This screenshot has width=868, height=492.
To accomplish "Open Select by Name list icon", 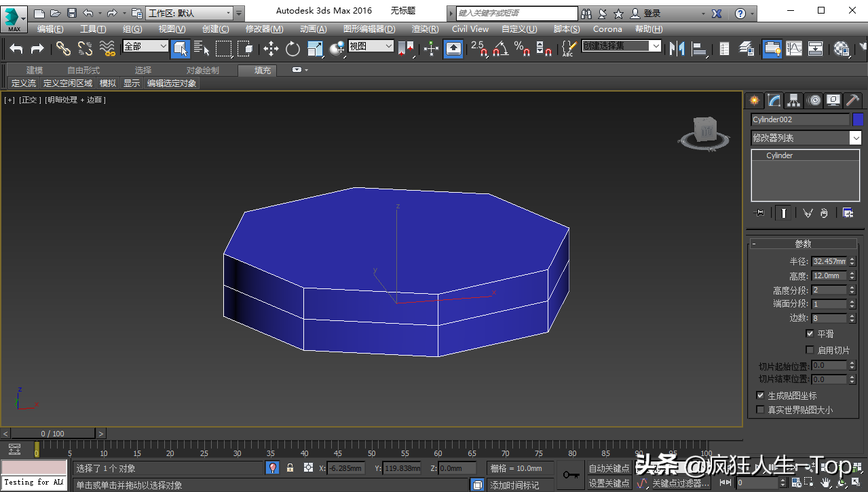I will click(202, 48).
